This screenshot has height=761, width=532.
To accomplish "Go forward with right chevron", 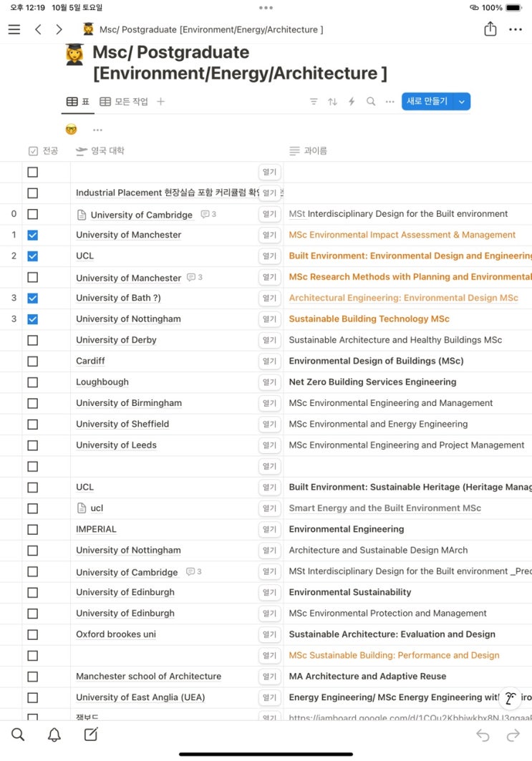I will [59, 29].
